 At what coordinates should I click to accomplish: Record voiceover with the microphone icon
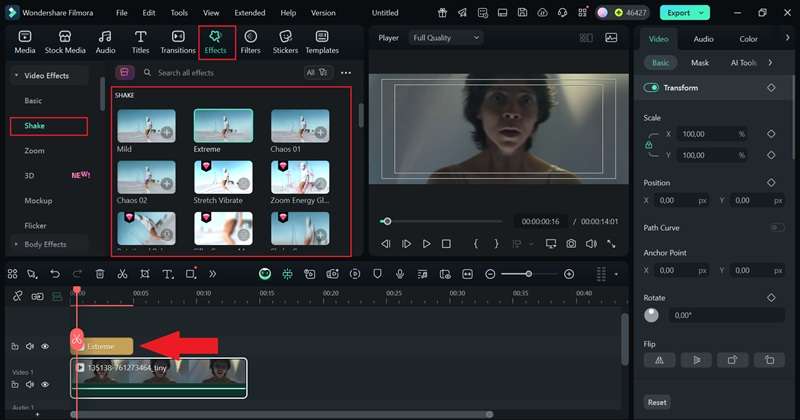coord(400,274)
